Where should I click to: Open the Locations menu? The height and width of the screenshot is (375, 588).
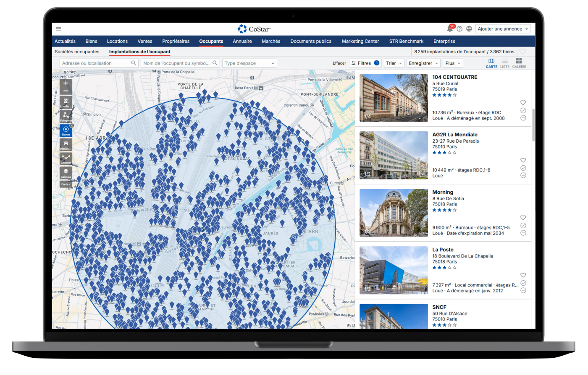point(117,41)
